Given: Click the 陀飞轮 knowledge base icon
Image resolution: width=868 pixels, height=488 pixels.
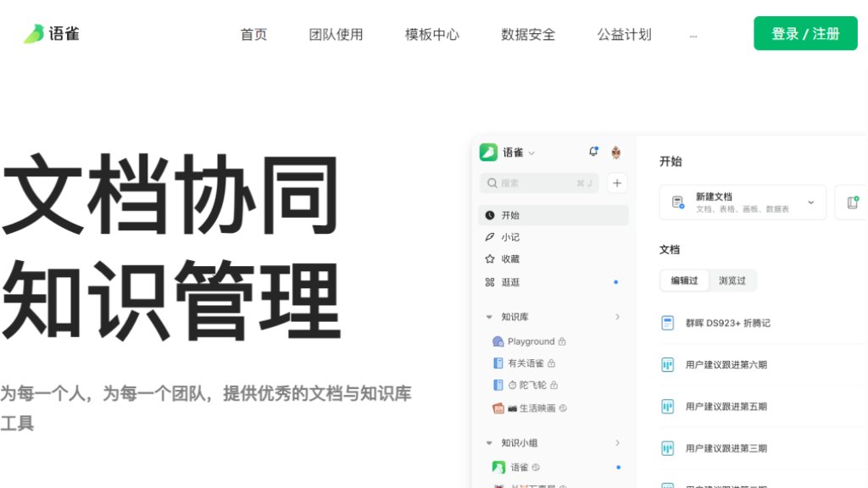Looking at the screenshot, I should coord(499,385).
